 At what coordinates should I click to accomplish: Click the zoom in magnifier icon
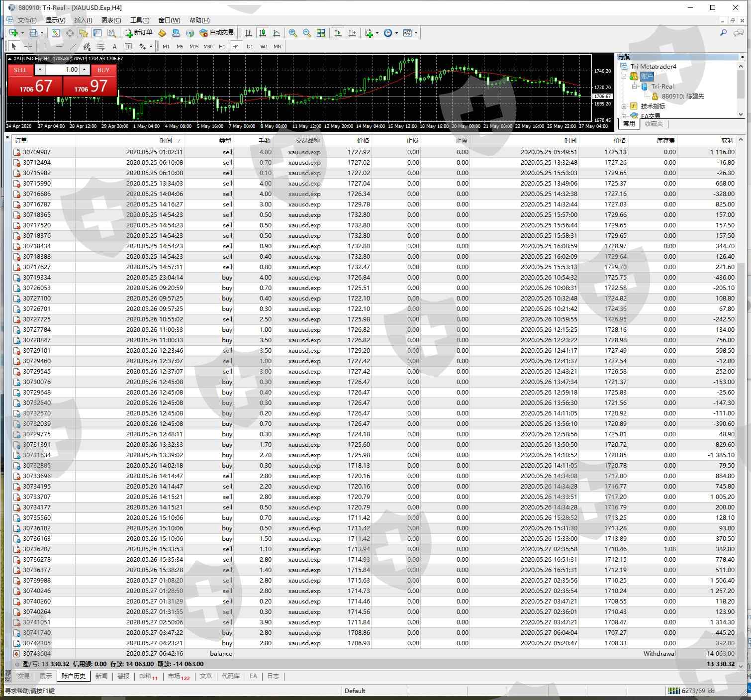(293, 33)
